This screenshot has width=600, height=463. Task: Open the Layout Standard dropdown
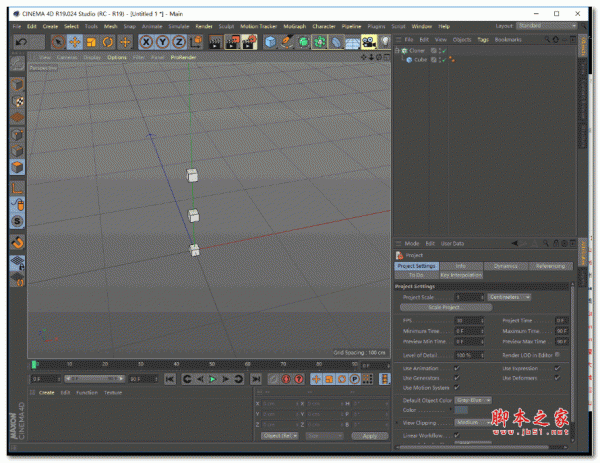[547, 26]
